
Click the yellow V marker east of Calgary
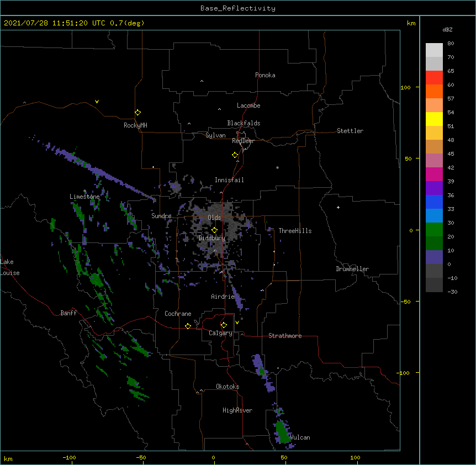coord(237,323)
